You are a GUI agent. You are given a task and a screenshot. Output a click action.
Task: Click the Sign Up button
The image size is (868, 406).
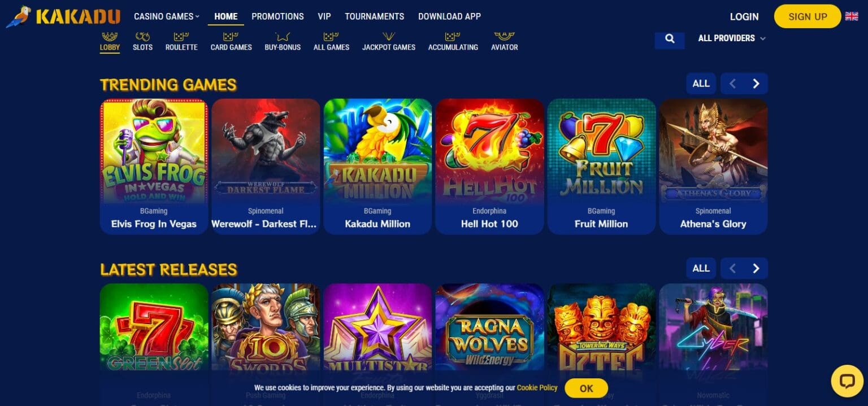coord(808,16)
